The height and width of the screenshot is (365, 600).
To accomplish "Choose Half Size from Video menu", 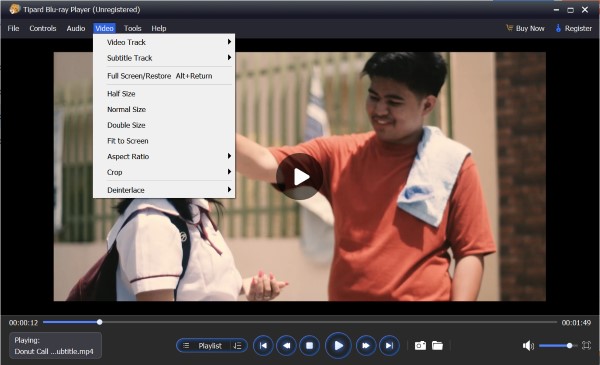I will [x=164, y=94].
